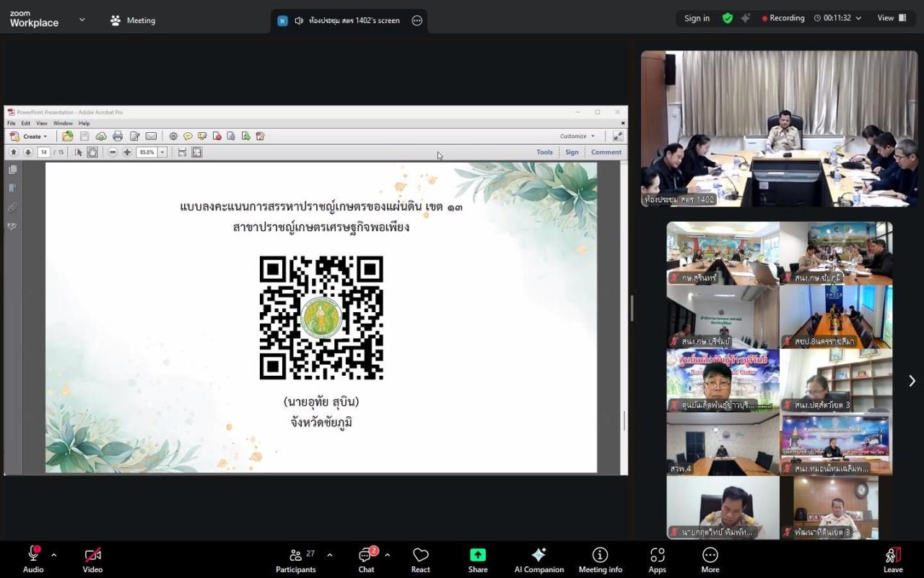Go to next page with down arrow
This screenshot has width=924, height=578.
tap(28, 152)
